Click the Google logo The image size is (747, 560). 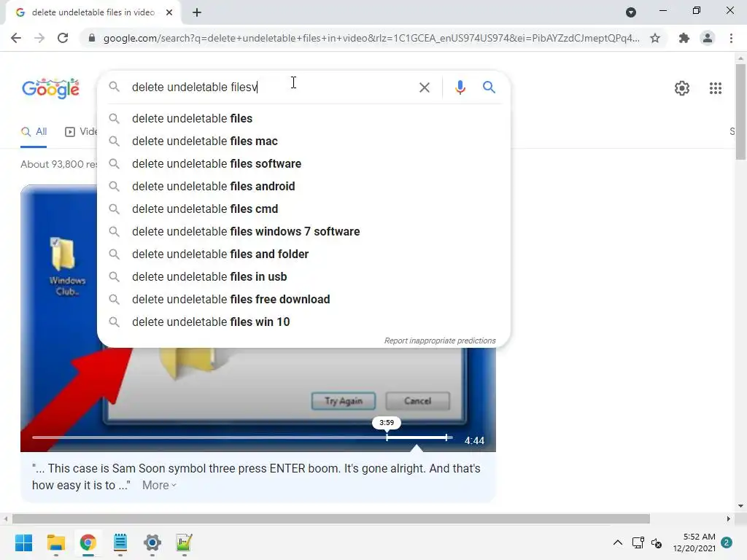[x=50, y=88]
